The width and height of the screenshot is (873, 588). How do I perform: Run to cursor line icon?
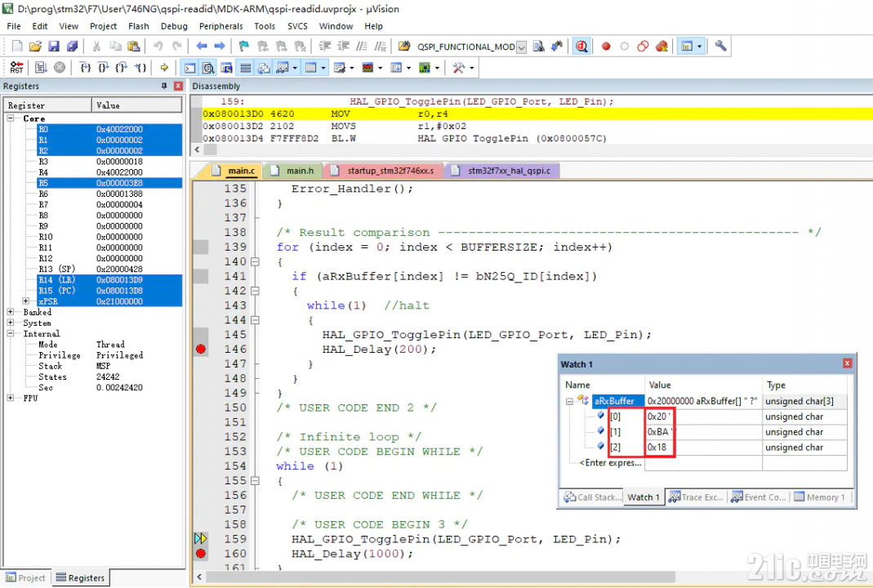pyautogui.click(x=140, y=67)
